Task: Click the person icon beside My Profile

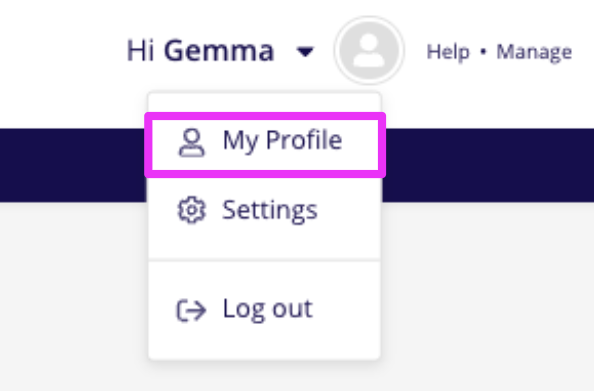Action: [192, 143]
